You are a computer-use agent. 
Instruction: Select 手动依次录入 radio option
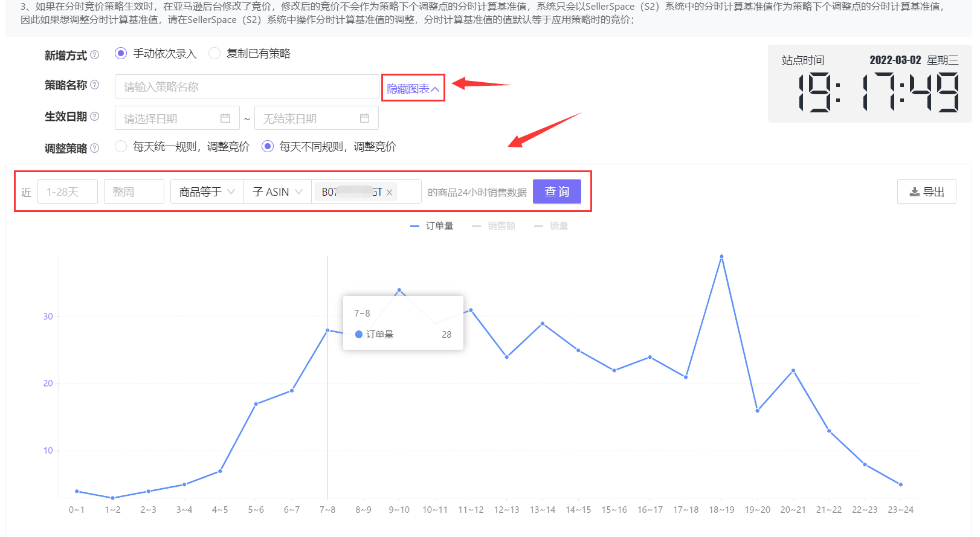(x=121, y=53)
